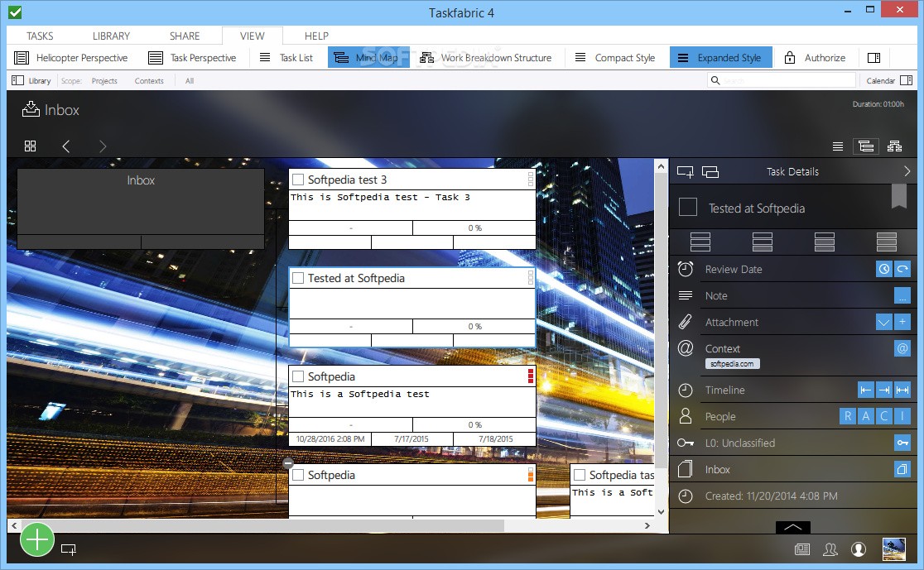924x570 pixels.
Task: Click the Authorize lock button
Action: click(x=815, y=58)
